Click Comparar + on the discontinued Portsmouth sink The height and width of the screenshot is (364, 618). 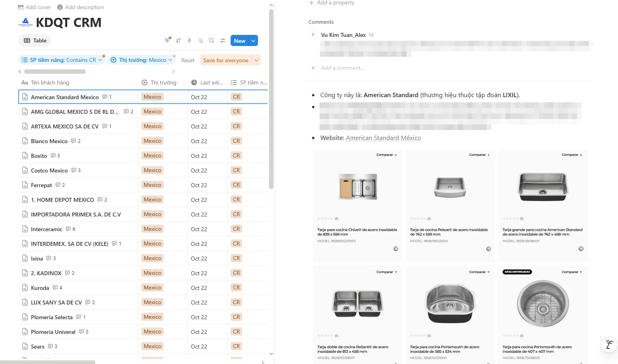point(572,272)
